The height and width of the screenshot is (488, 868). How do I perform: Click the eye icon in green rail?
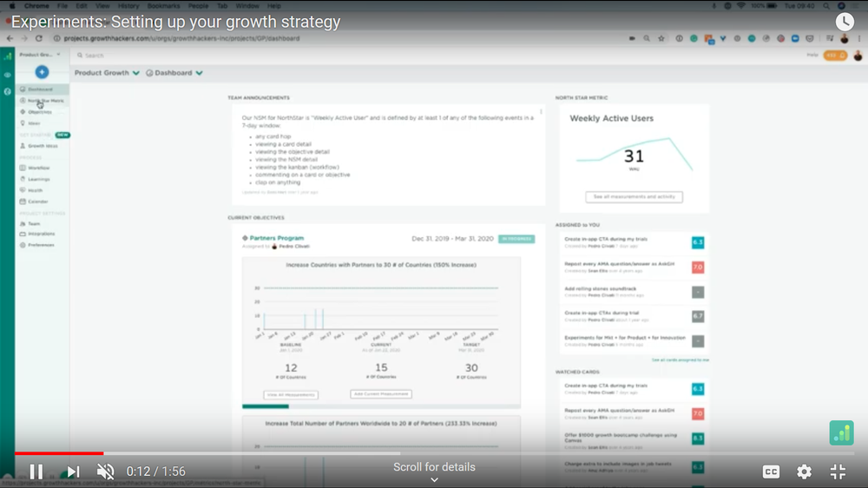[x=7, y=75]
